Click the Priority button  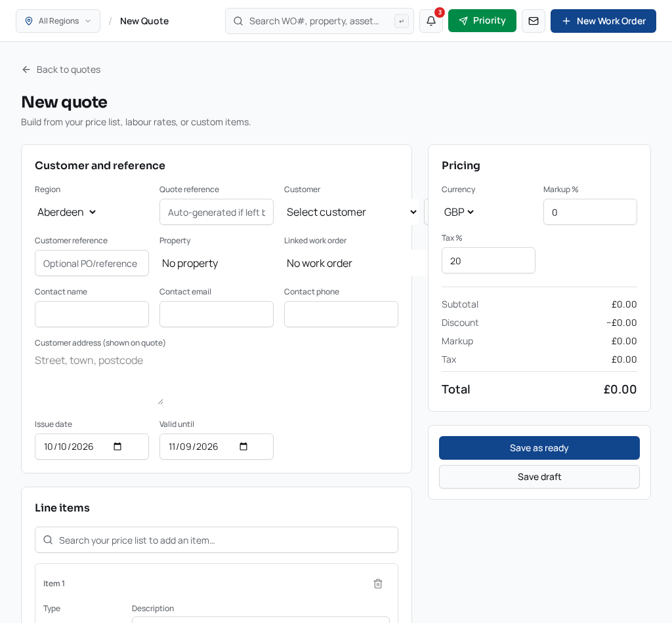pyautogui.click(x=482, y=21)
